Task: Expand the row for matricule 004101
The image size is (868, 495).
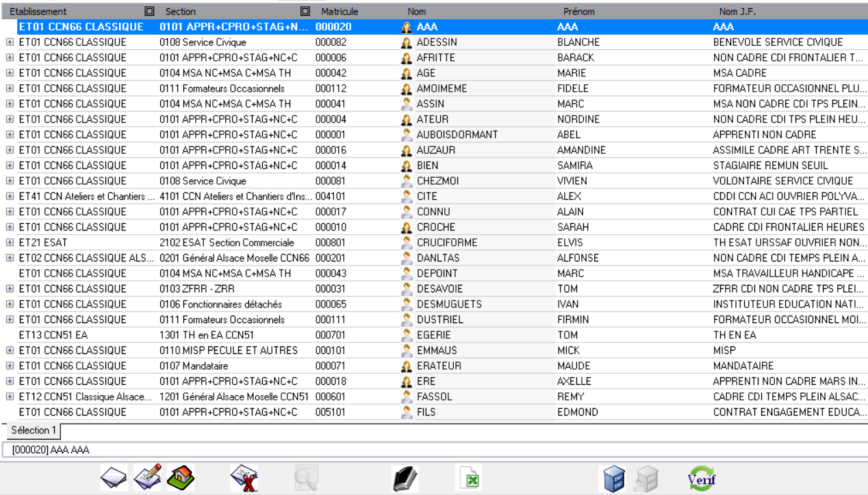Action: click(10, 196)
